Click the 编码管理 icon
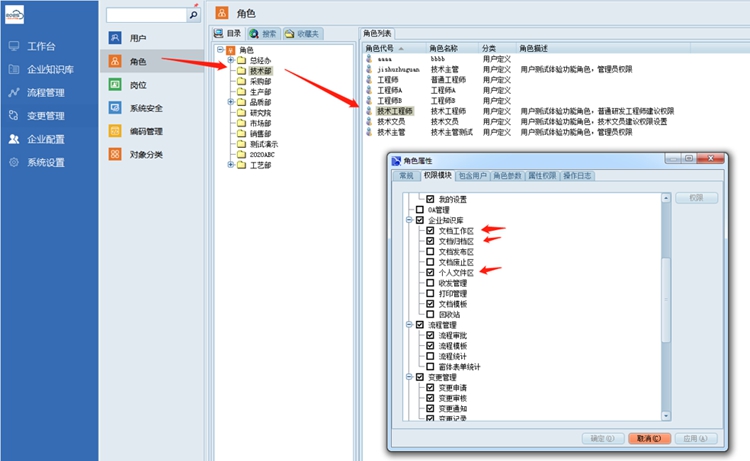 116,131
